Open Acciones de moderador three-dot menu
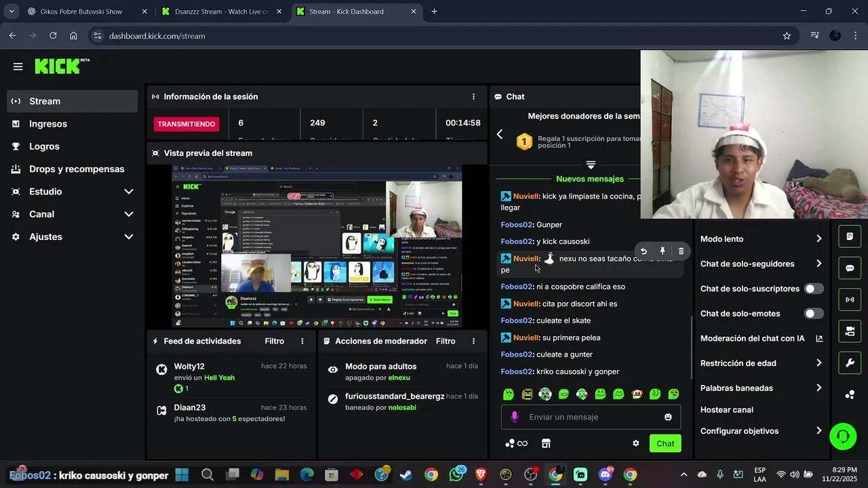868x488 pixels. click(473, 341)
